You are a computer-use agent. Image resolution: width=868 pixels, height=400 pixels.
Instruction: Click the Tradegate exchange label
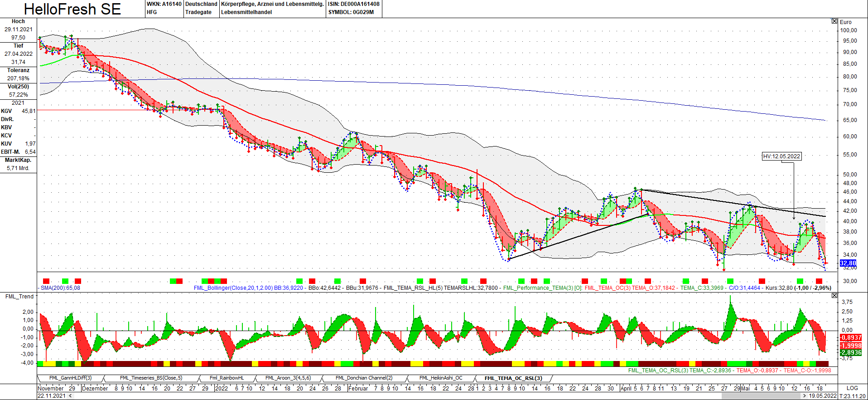click(x=198, y=12)
